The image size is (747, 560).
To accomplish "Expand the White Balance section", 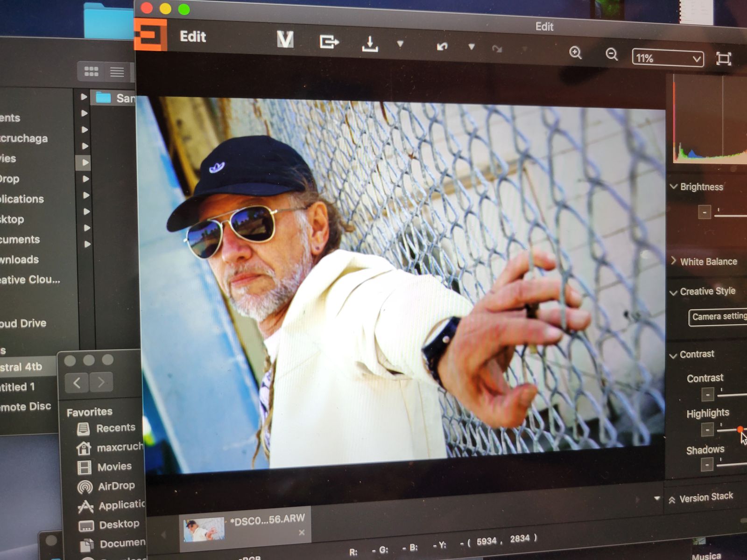I will 674,261.
